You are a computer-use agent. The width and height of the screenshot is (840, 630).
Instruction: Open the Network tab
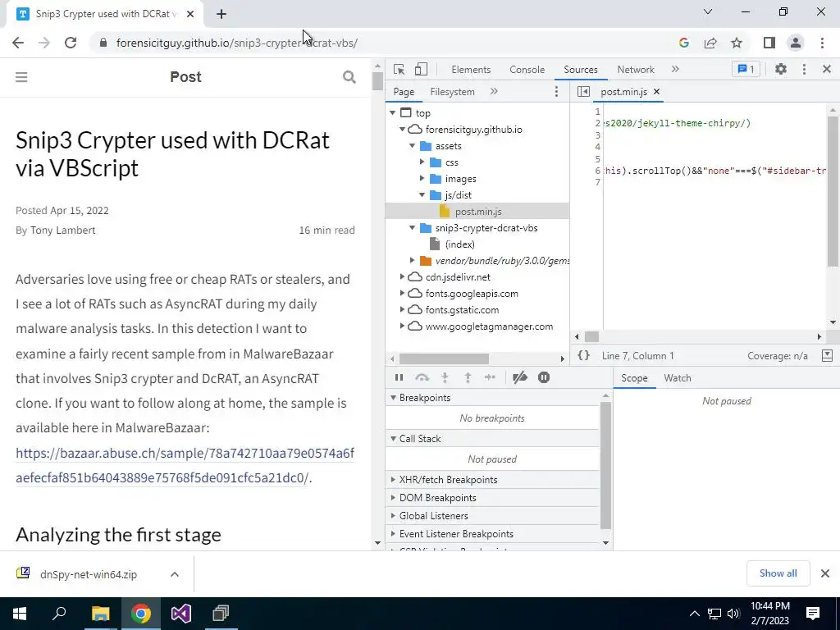tap(636, 70)
